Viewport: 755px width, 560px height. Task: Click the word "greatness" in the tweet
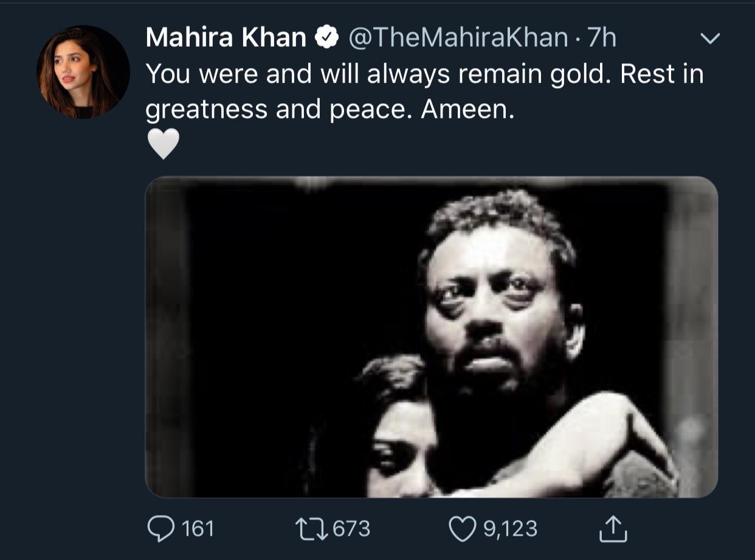coord(207,109)
